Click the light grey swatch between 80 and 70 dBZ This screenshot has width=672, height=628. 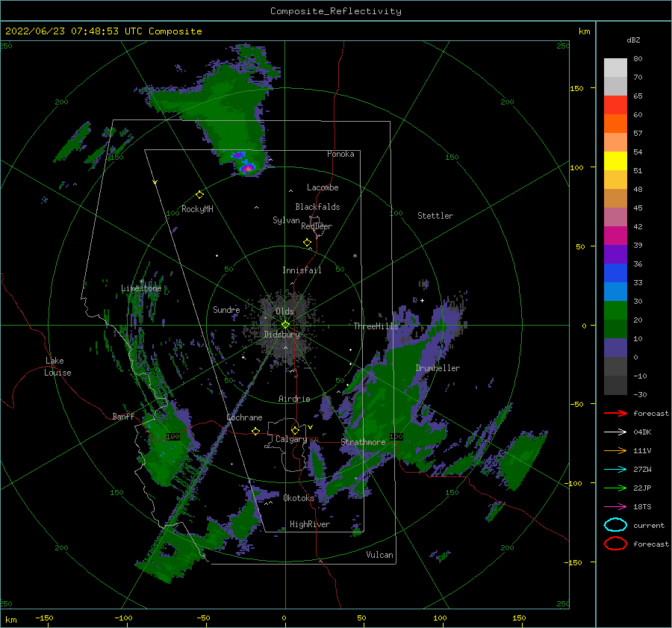coord(615,68)
